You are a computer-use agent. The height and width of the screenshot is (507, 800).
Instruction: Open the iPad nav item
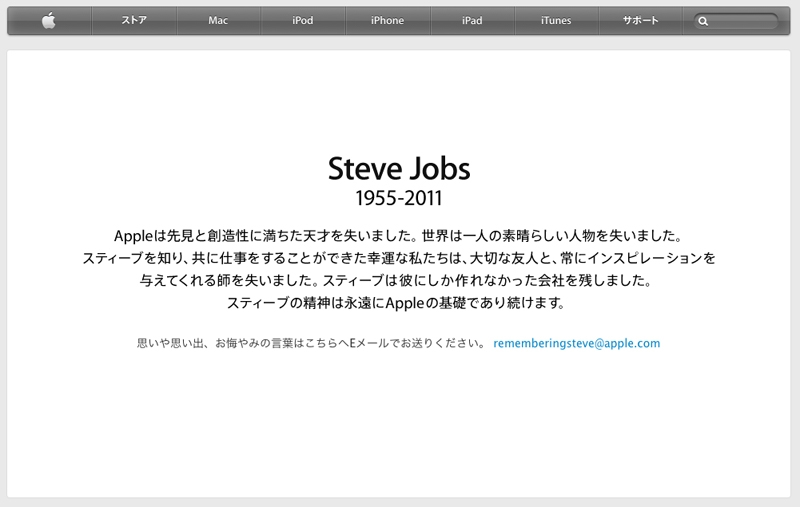472,21
